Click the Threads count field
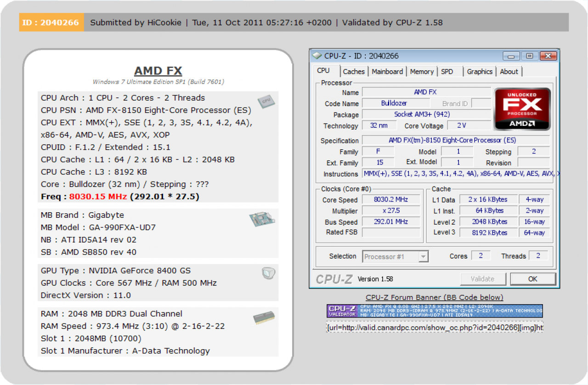This screenshot has height=385, width=588. (x=538, y=256)
